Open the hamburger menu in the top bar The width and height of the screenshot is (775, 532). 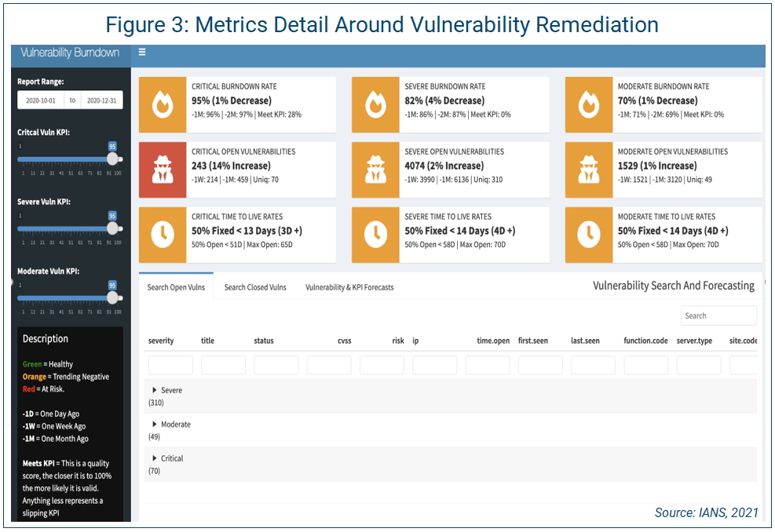(142, 53)
